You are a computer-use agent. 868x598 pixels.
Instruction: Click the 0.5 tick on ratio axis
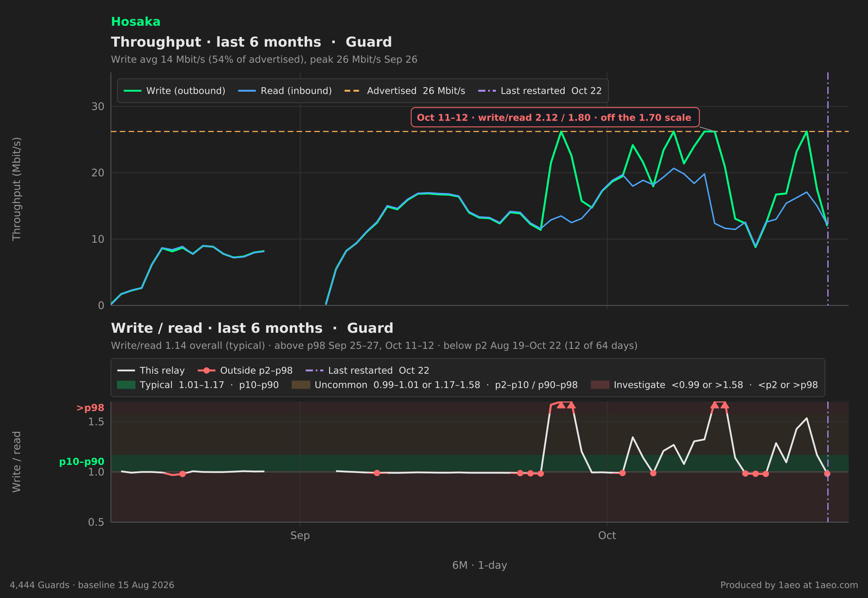tap(96, 522)
